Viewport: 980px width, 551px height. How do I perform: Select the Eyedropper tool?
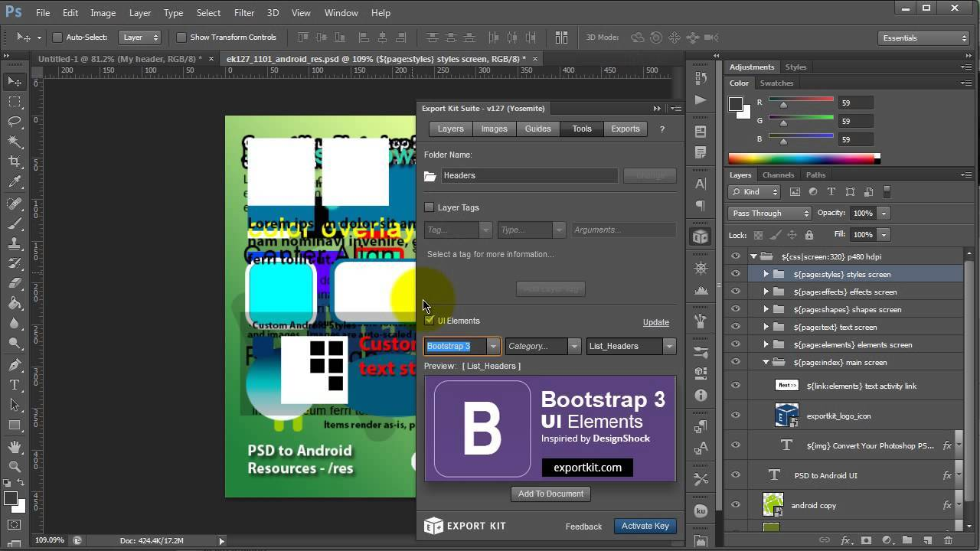tap(15, 181)
